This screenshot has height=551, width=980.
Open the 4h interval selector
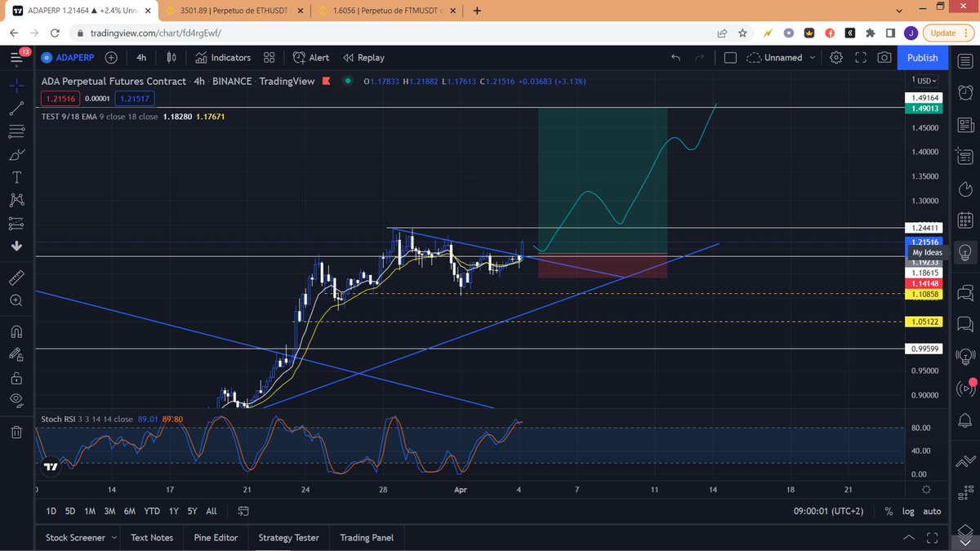(x=141, y=58)
